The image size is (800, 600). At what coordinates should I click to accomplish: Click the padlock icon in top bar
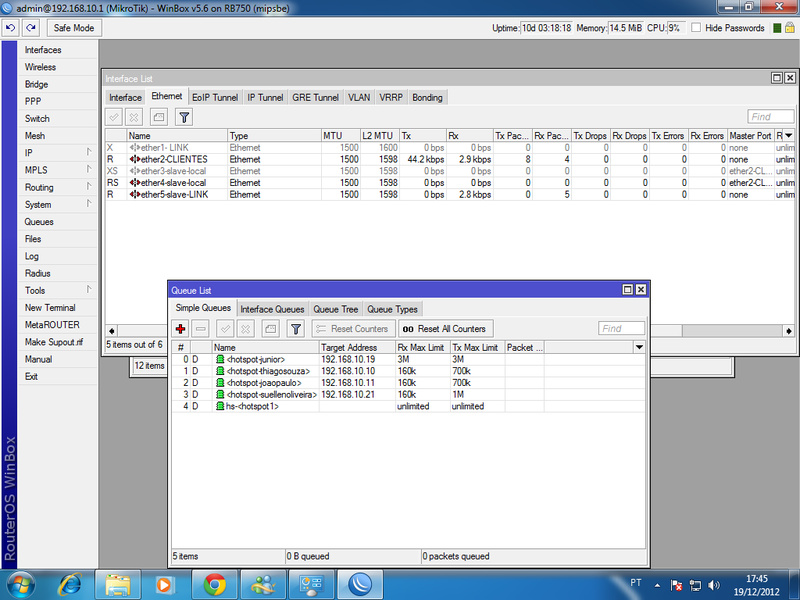coord(790,28)
